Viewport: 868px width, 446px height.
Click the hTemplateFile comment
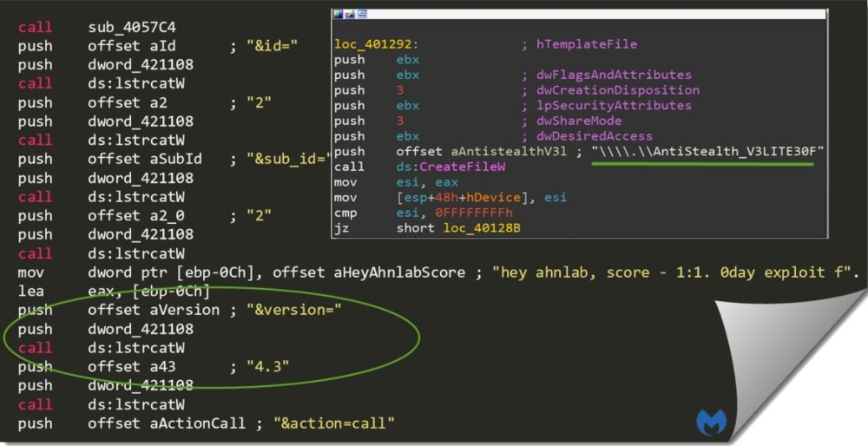pyautogui.click(x=587, y=44)
